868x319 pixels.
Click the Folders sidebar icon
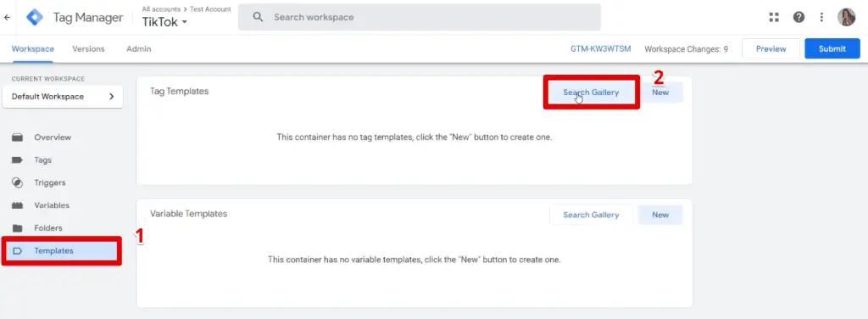17,228
